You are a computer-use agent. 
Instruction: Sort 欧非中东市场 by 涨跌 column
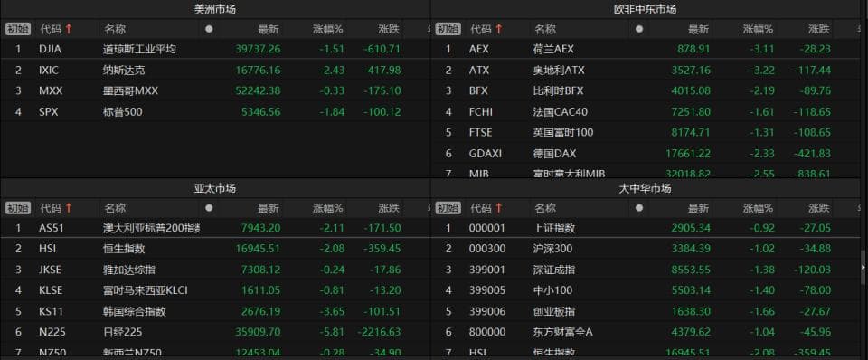819,29
